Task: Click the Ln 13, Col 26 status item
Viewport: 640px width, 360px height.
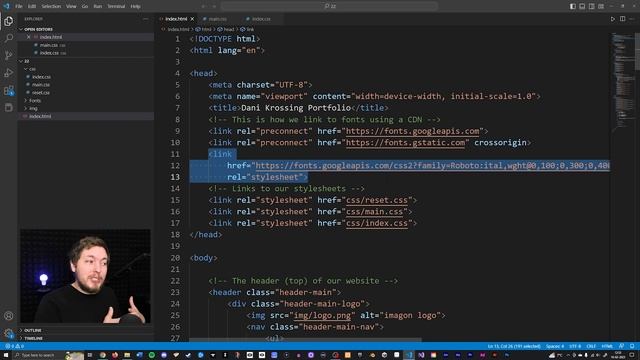Action: (x=514, y=346)
